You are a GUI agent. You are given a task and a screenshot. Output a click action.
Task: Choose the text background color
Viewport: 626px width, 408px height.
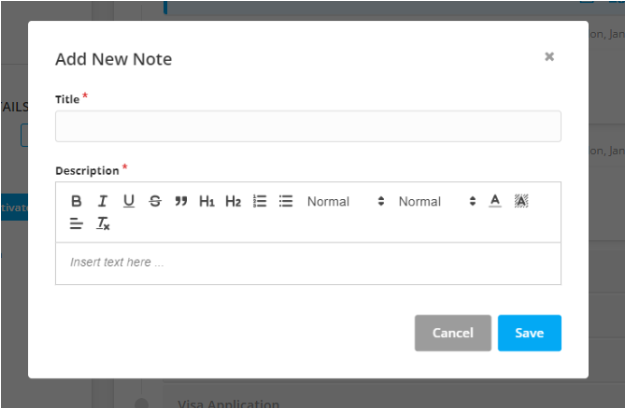click(521, 201)
